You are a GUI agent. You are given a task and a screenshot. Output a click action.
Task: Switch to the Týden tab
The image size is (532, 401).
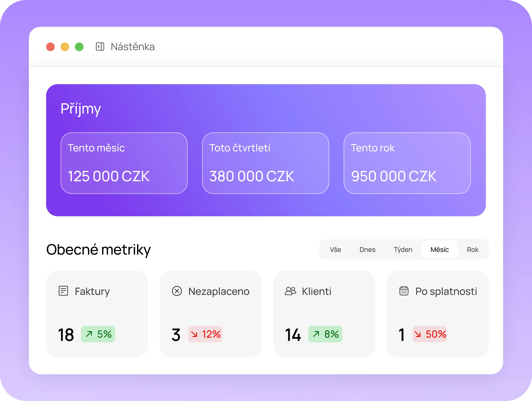click(x=403, y=250)
